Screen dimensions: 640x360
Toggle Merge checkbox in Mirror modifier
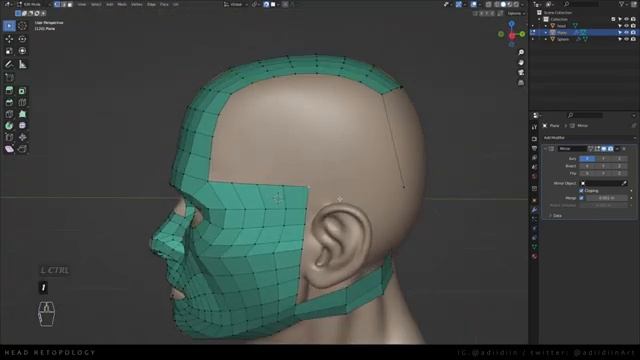click(581, 198)
